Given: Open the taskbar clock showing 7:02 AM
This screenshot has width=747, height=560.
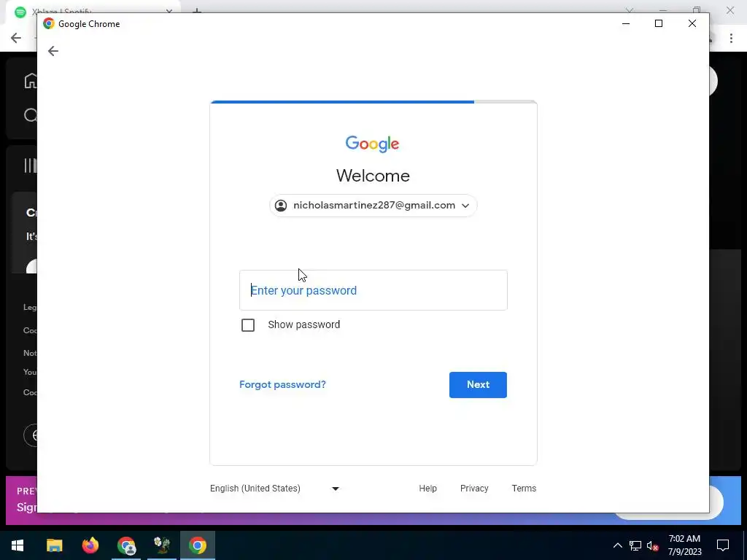Looking at the screenshot, I should (684, 545).
